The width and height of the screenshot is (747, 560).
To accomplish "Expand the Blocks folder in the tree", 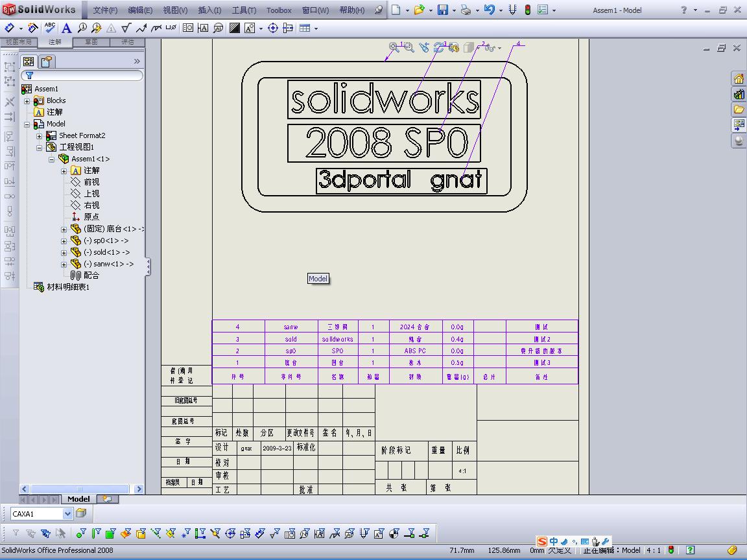I will tap(27, 101).
